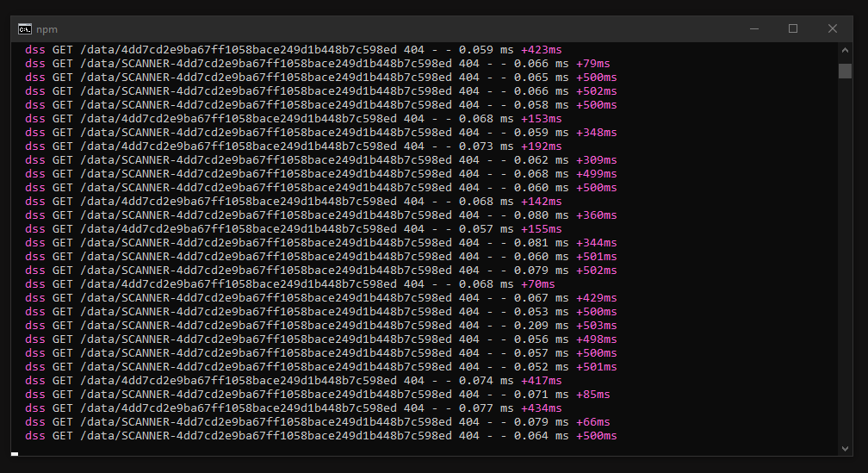Select the '+360ms' timing entry
Screen dimensions: 868x473
click(x=596, y=215)
